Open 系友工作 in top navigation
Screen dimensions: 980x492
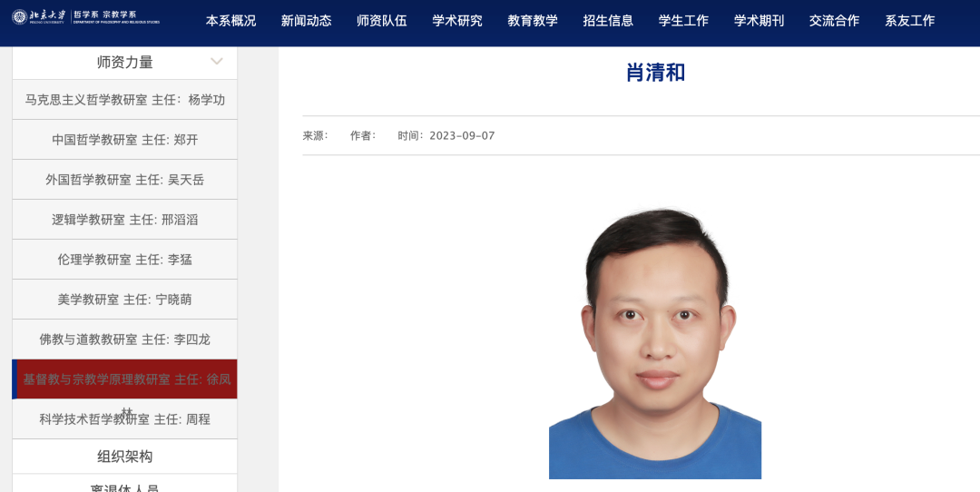tap(909, 21)
